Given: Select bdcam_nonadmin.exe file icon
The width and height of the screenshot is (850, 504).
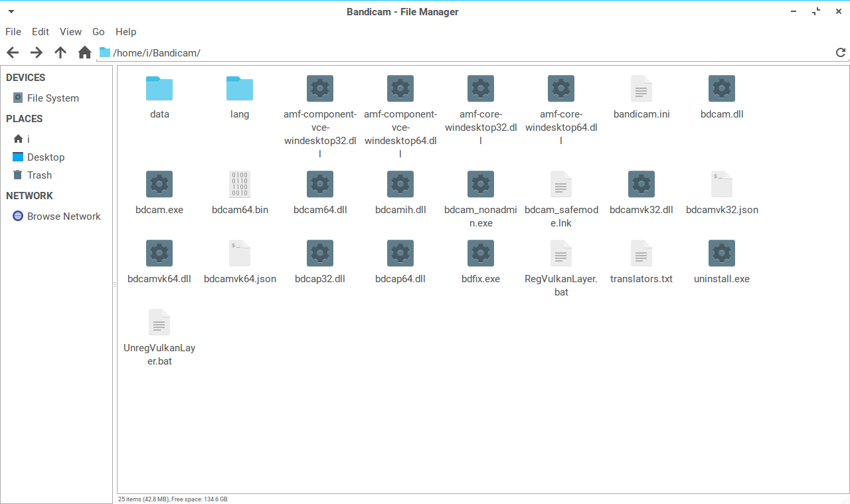Looking at the screenshot, I should (481, 184).
